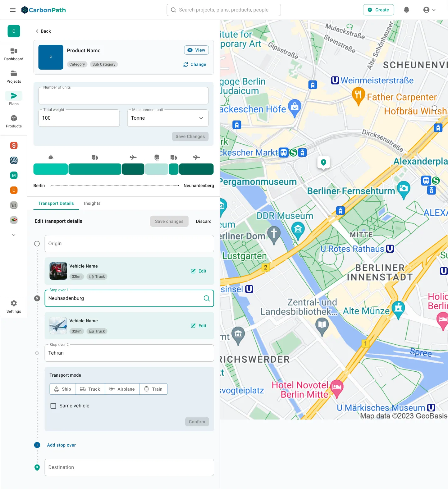
Task: Open the airplane thumbnail
Action: 58,326
